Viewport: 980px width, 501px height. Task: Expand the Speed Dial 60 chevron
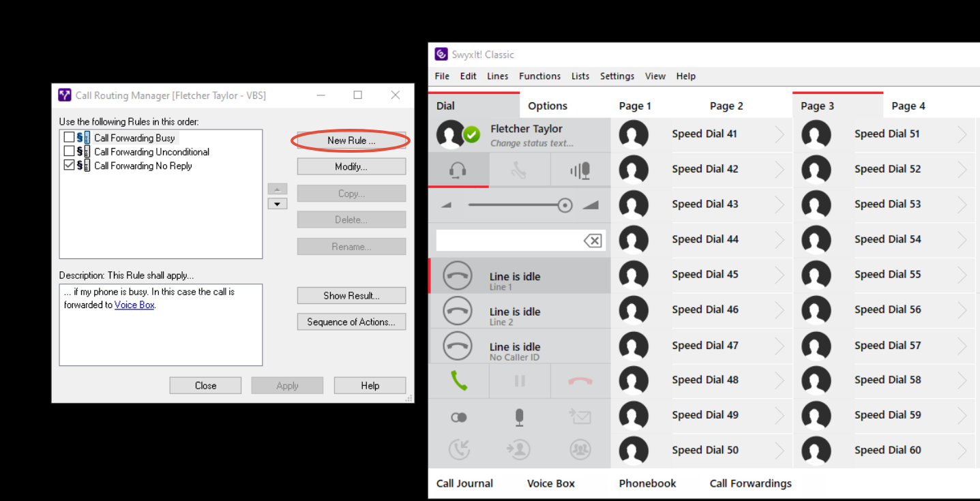click(x=962, y=451)
